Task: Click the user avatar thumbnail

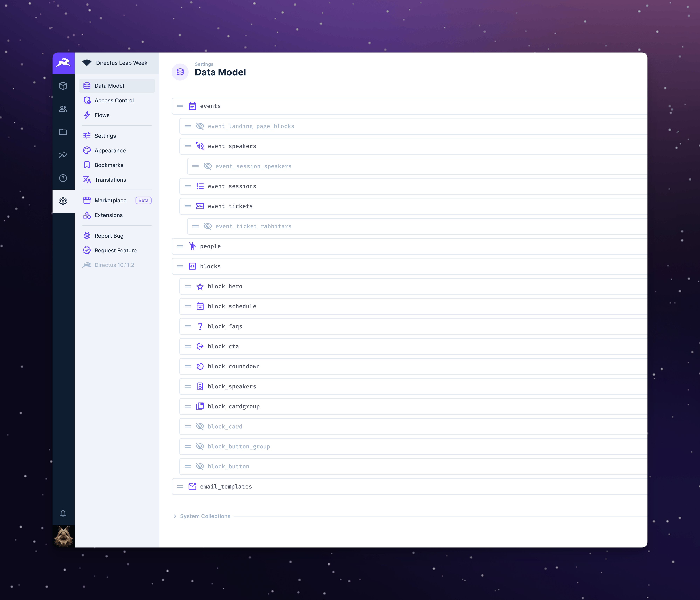Action: click(63, 536)
